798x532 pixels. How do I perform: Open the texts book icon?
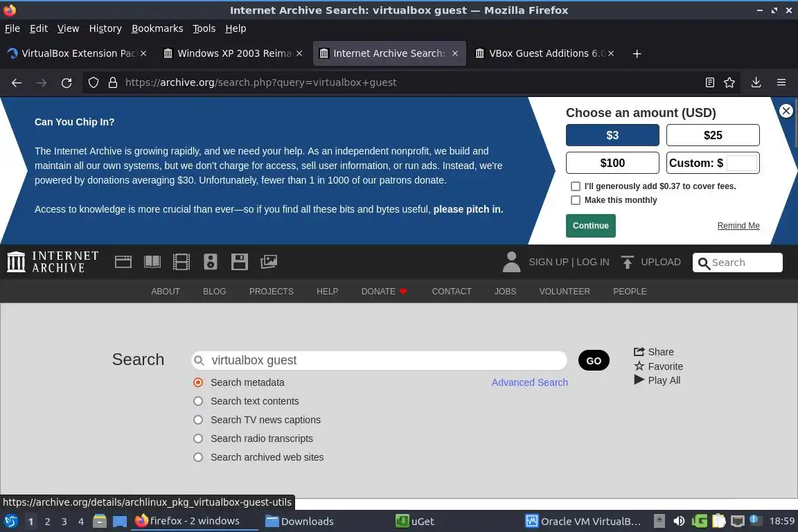[152, 262]
